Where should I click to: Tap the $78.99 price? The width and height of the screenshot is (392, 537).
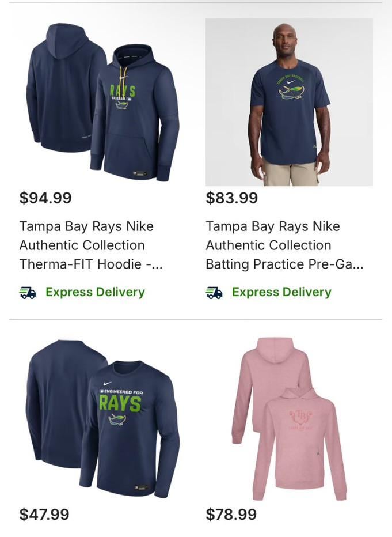coord(231,515)
